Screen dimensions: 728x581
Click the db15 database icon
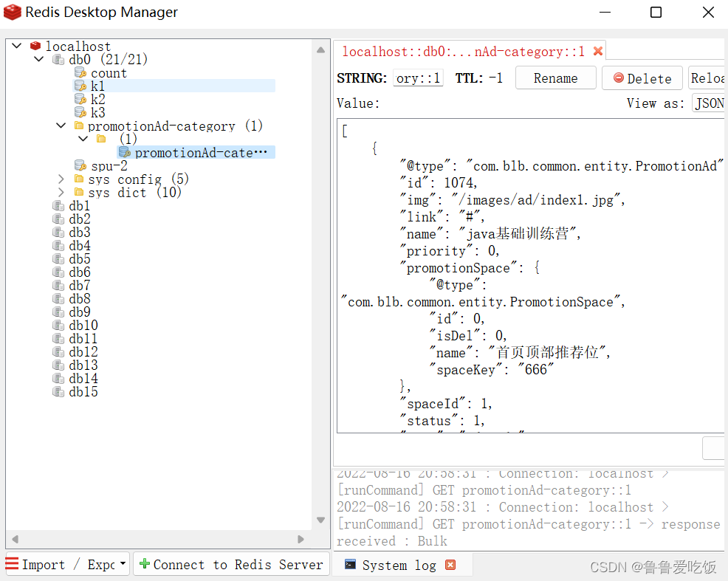58,392
